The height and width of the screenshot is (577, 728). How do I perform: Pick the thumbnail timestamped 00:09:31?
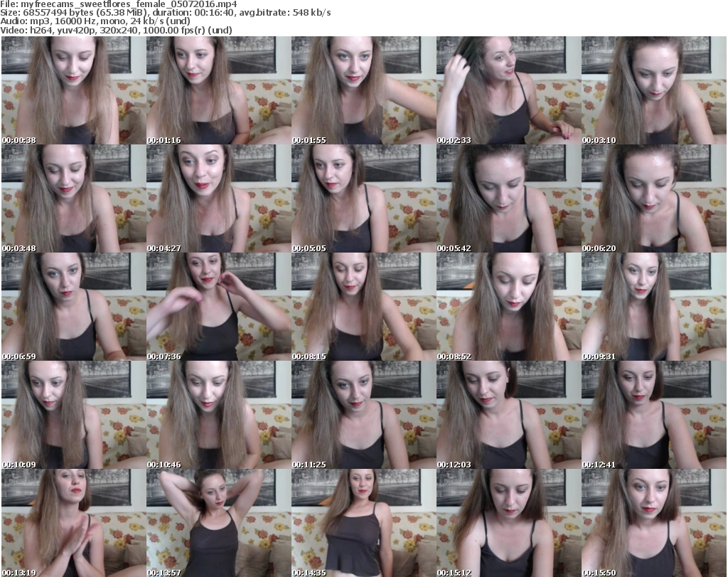click(654, 307)
